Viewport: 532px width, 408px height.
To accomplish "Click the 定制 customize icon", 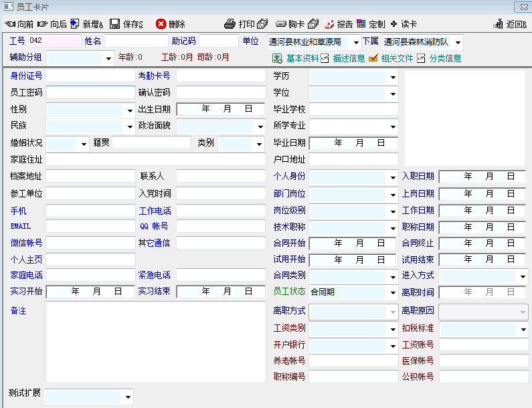I will click(361, 24).
